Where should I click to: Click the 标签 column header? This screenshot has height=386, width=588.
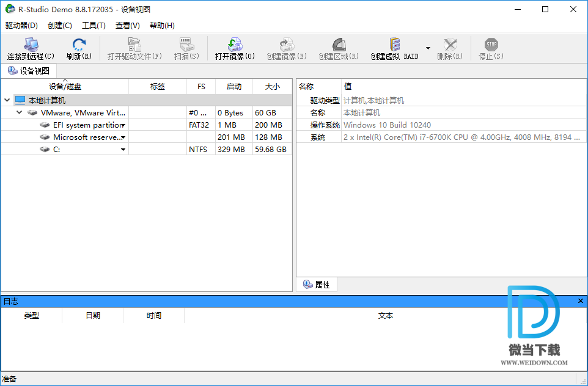(x=158, y=87)
